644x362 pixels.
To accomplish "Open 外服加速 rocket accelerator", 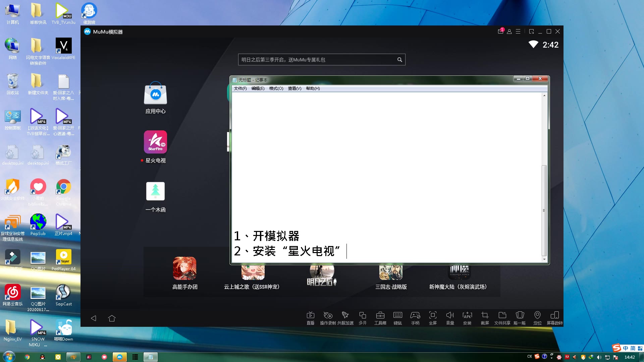I will (345, 318).
